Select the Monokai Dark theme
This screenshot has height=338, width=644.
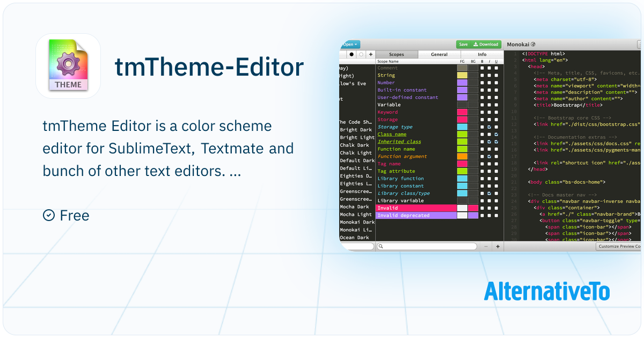coord(357,222)
